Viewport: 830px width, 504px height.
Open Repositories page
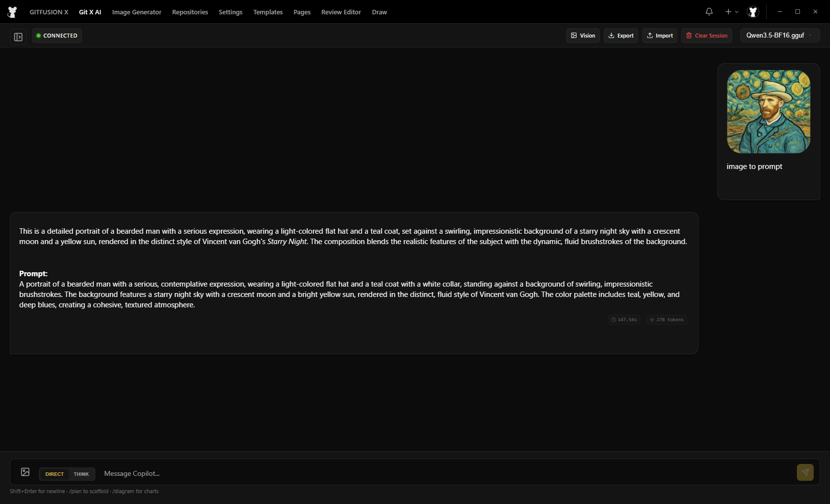click(x=190, y=12)
